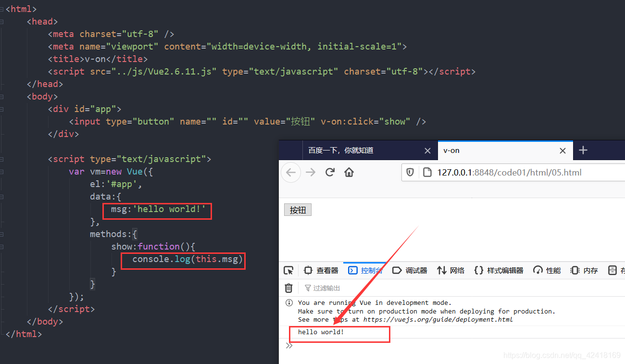Collapse the script type="text/javascript" fold marker

[2, 159]
